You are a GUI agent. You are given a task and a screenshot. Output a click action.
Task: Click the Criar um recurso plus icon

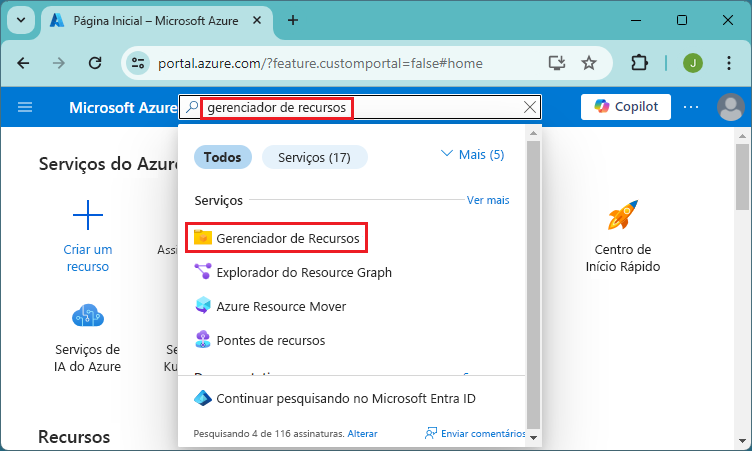click(88, 215)
